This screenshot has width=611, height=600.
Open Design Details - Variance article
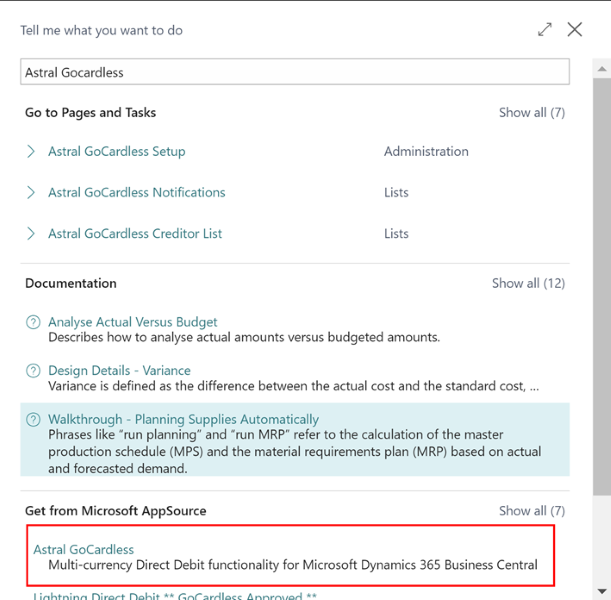tap(119, 371)
